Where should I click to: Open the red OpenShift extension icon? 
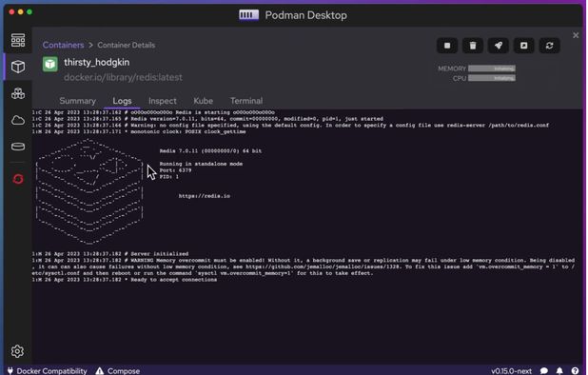[18, 179]
